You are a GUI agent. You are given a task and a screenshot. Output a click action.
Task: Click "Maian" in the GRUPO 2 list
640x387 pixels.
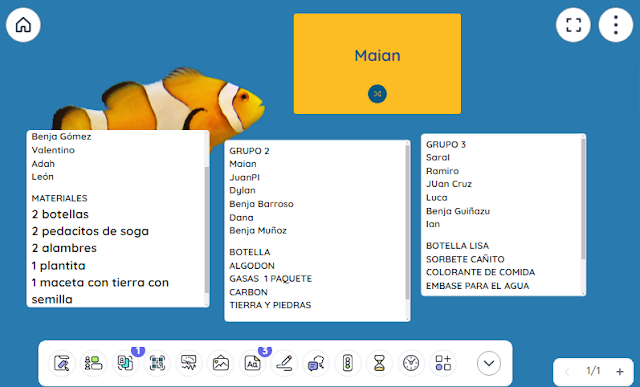tap(243, 164)
